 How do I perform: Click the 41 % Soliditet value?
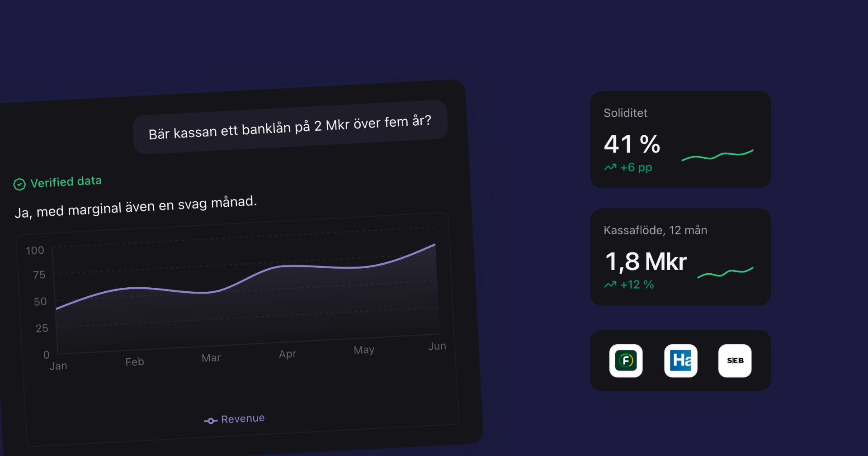pyautogui.click(x=632, y=144)
